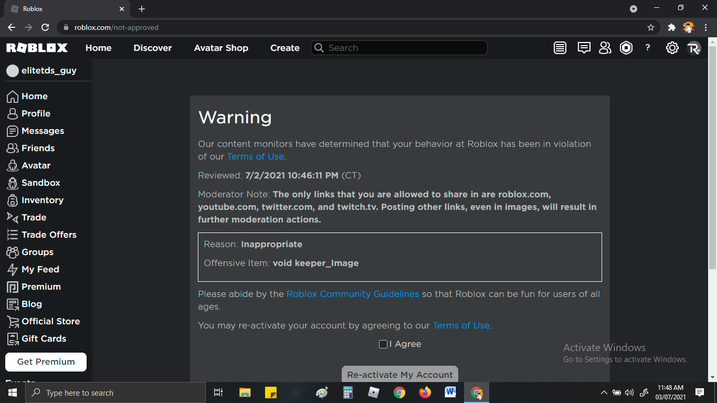This screenshot has height=403, width=717.
Task: Click the Get Premium button
Action: pyautogui.click(x=46, y=362)
